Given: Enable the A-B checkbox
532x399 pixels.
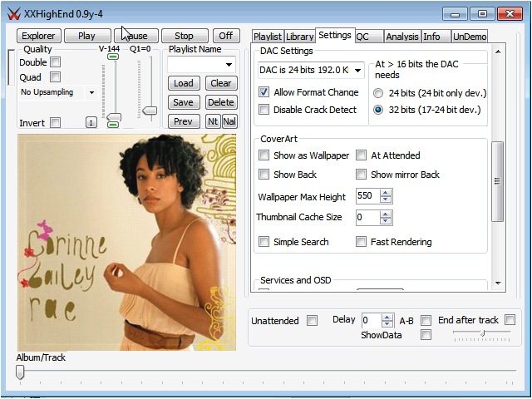Looking at the screenshot, I should (426, 320).
